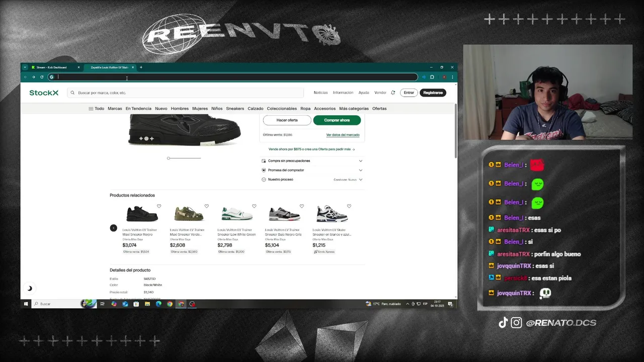This screenshot has width=644, height=362.
Task: Open Microsoft Edge from the taskbar
Action: click(x=158, y=304)
